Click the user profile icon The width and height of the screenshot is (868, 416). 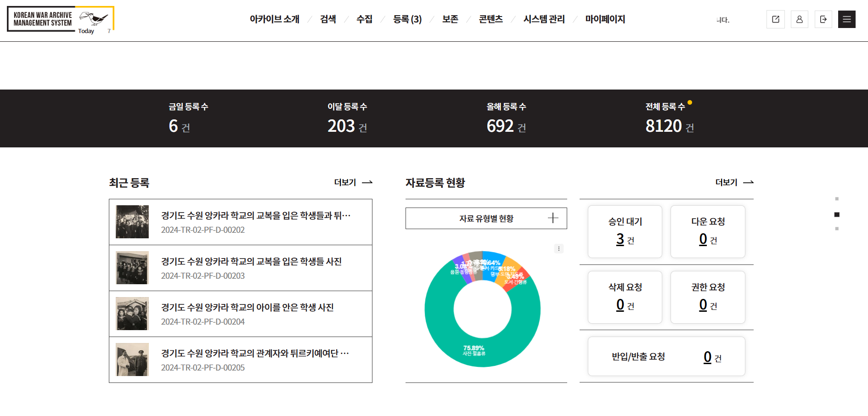point(799,19)
